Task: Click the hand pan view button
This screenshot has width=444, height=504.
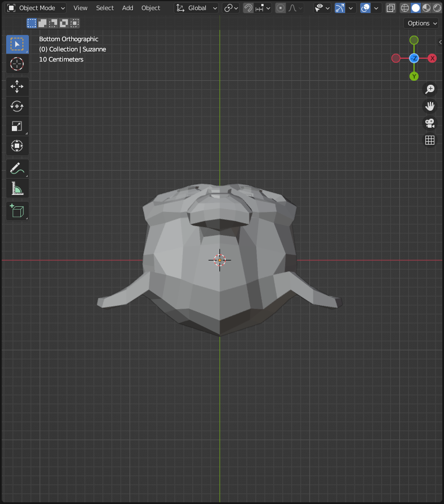Action: pyautogui.click(x=430, y=106)
